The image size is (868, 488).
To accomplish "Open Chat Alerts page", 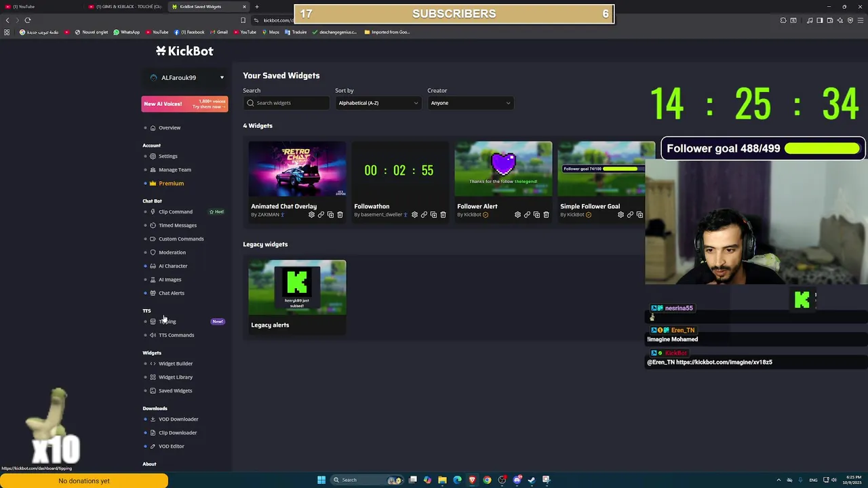I will [x=171, y=293].
